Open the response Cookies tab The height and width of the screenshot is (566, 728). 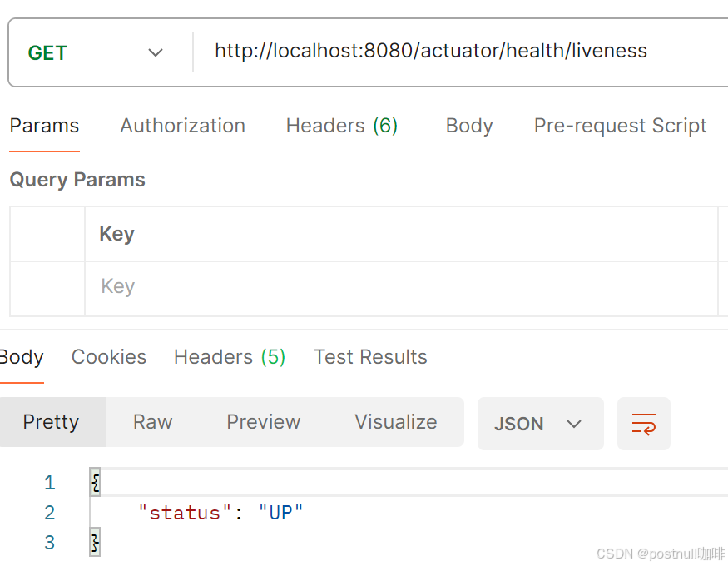click(x=109, y=357)
